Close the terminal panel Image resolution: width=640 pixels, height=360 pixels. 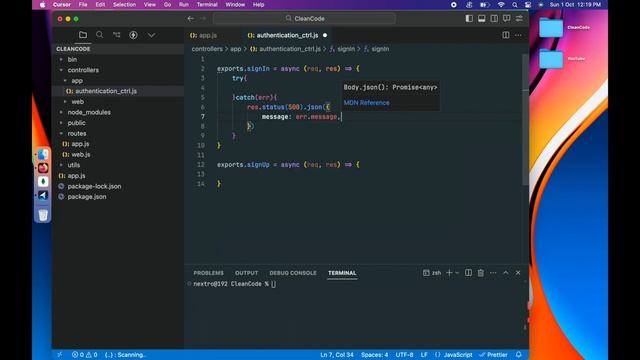pos(518,273)
